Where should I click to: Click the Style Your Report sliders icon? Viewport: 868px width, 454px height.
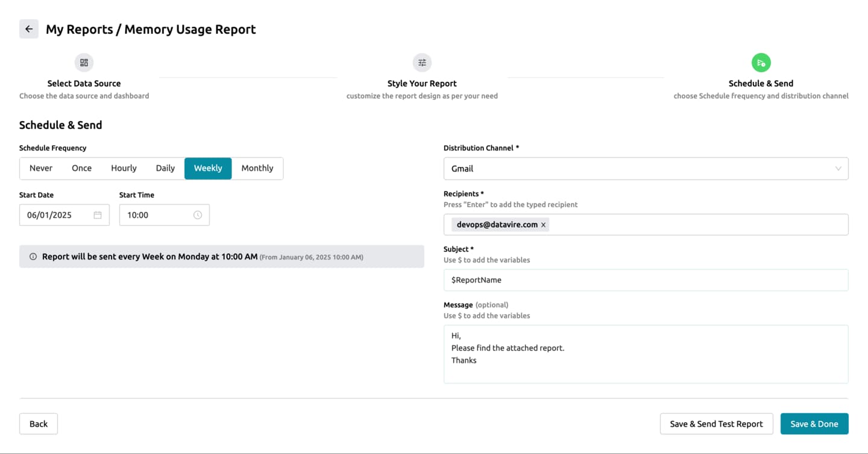(421, 62)
